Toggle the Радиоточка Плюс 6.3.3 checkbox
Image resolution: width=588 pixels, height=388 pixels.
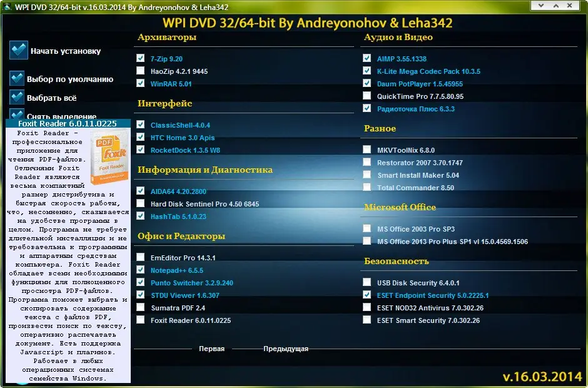tap(367, 108)
